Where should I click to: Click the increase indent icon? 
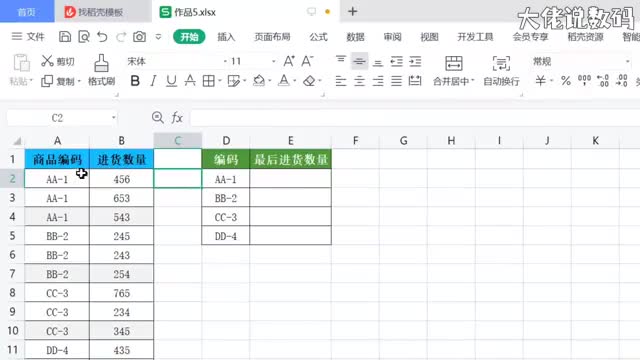(x=415, y=61)
